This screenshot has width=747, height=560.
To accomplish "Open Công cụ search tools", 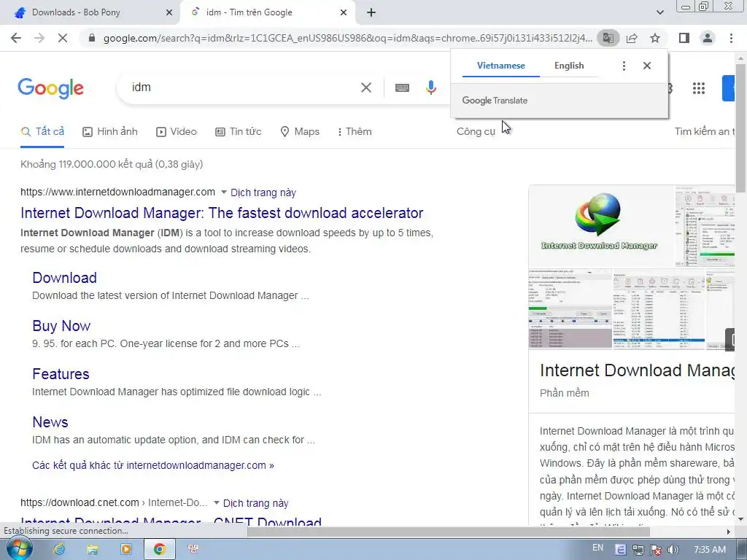I will click(x=476, y=132).
